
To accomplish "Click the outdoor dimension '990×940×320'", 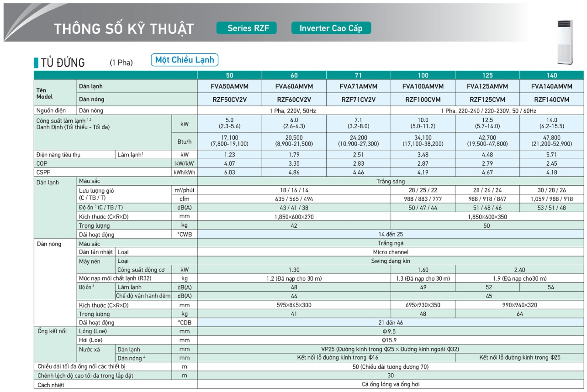I will coord(519,305).
